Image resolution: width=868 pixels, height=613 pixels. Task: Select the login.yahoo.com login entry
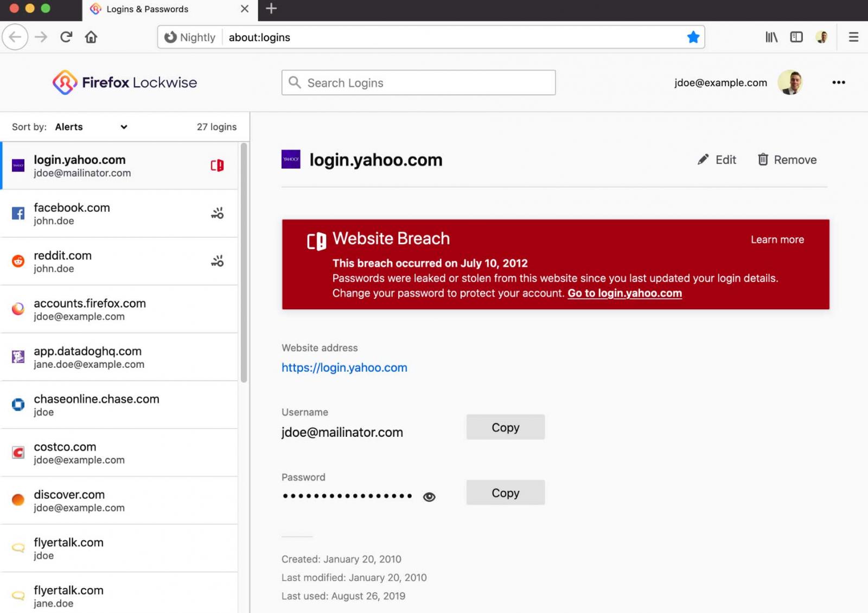119,165
